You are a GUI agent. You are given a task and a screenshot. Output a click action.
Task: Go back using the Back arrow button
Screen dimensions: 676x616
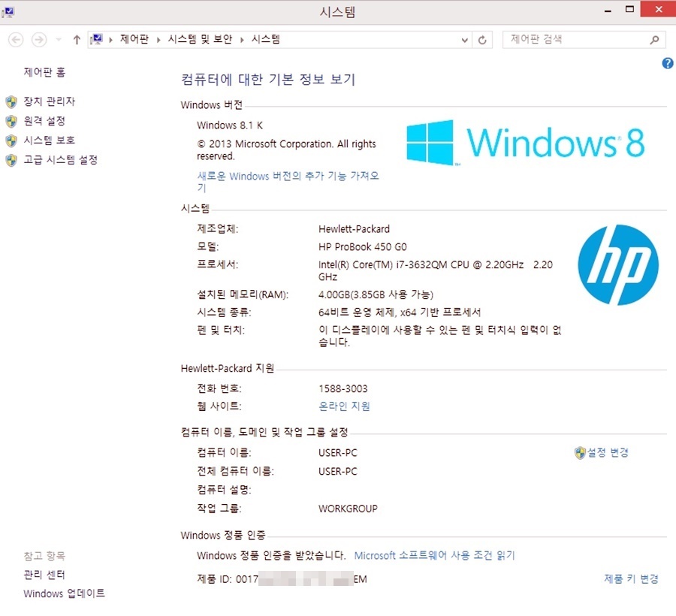coord(16,40)
